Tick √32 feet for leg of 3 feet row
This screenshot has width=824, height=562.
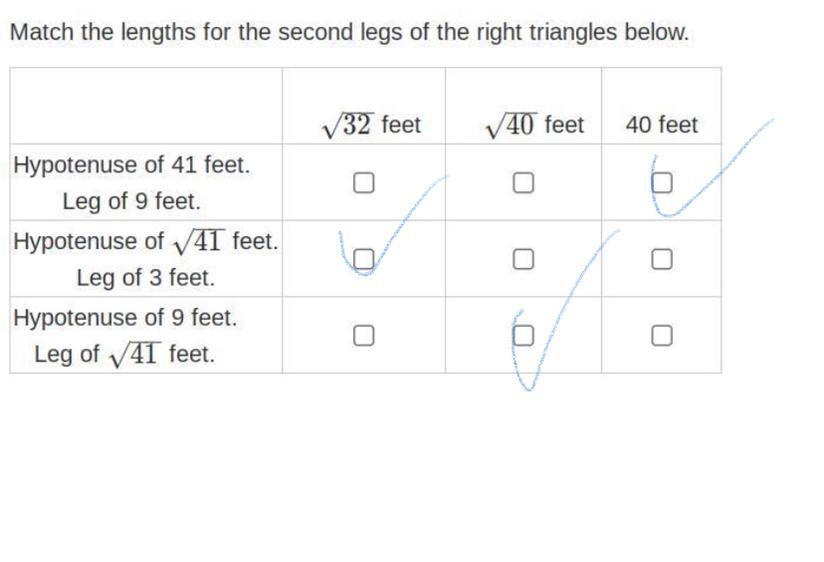(364, 259)
